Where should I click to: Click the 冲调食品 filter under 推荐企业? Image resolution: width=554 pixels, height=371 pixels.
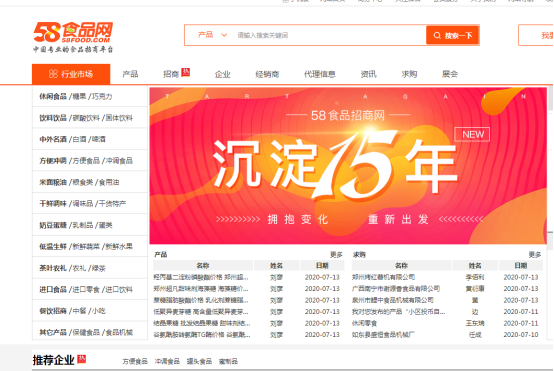pyautogui.click(x=167, y=361)
